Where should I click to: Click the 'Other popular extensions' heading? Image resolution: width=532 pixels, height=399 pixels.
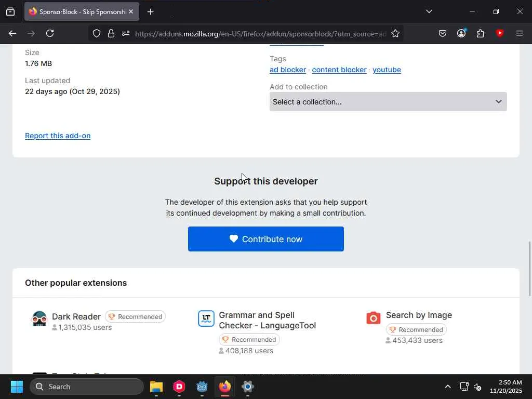[76, 283]
